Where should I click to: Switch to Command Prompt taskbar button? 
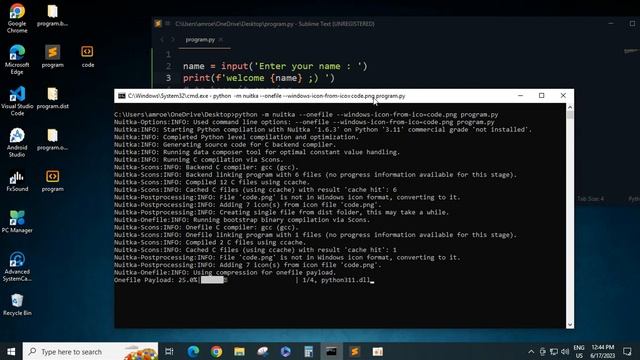click(x=331, y=351)
